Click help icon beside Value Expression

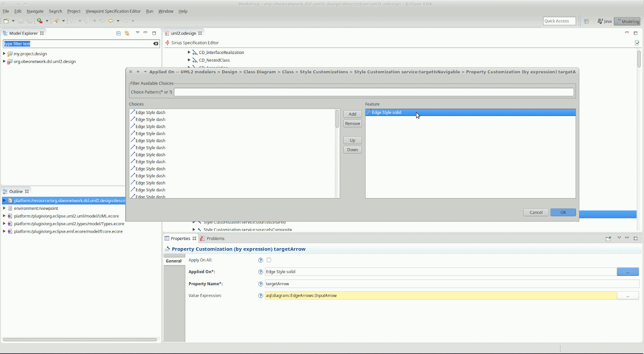pyautogui.click(x=260, y=296)
